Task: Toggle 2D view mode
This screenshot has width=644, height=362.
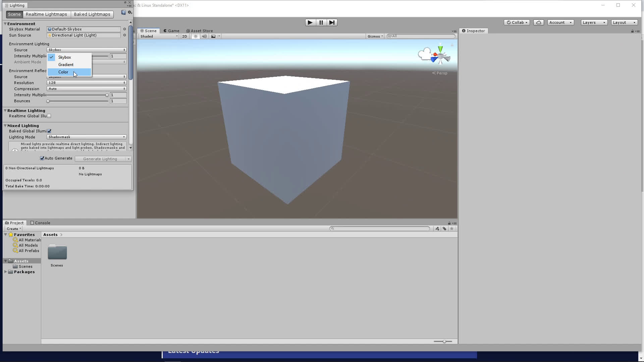Action: pyautogui.click(x=184, y=36)
